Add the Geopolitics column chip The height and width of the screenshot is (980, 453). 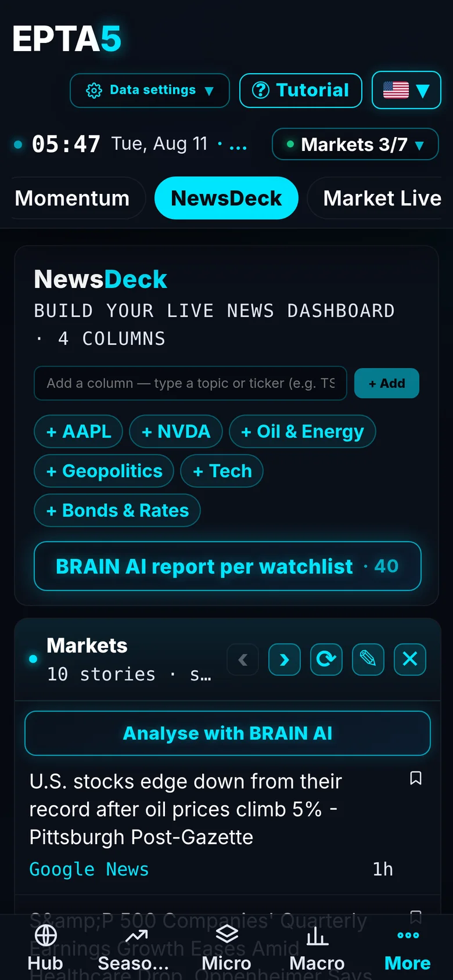coord(104,471)
